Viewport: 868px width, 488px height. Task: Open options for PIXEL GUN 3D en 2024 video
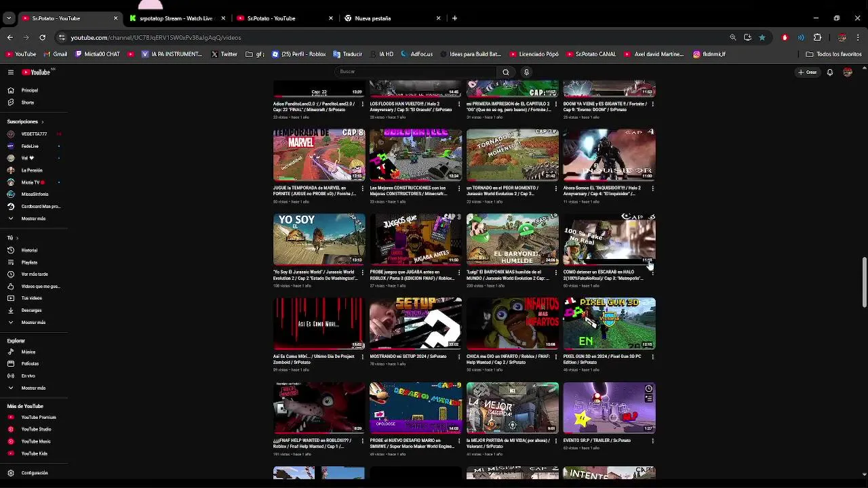[x=652, y=357]
